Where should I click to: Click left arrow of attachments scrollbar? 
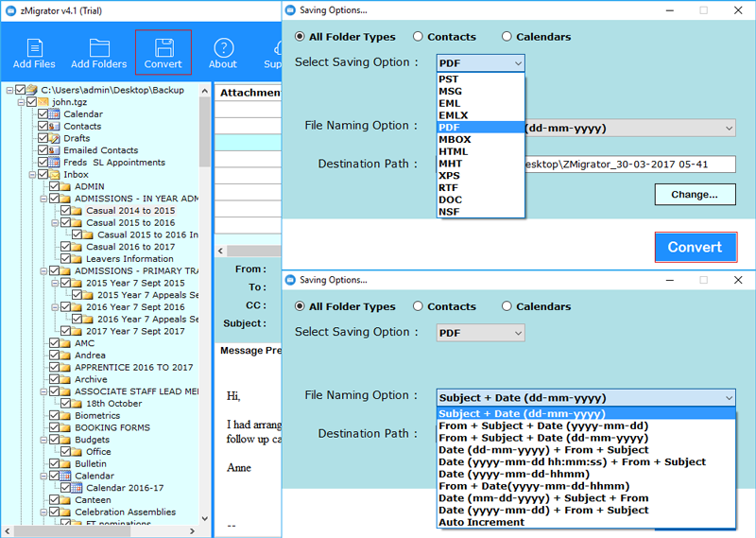tap(221, 251)
